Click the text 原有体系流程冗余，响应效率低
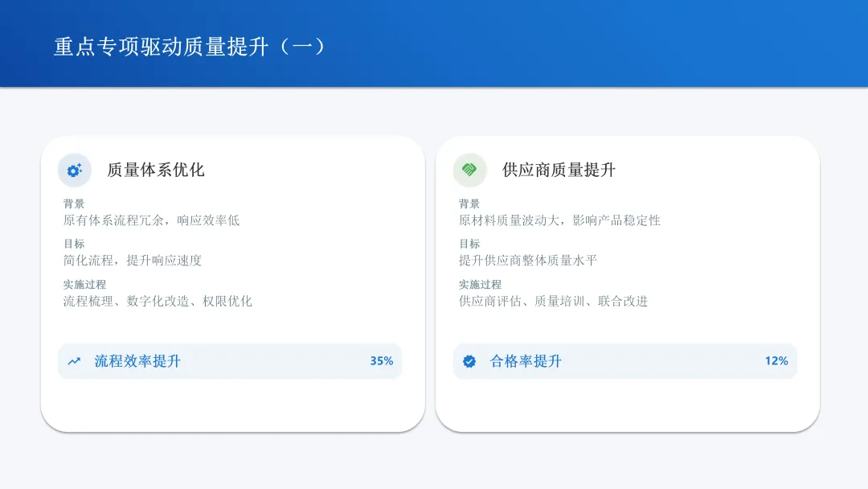The image size is (868, 489). pos(151,220)
